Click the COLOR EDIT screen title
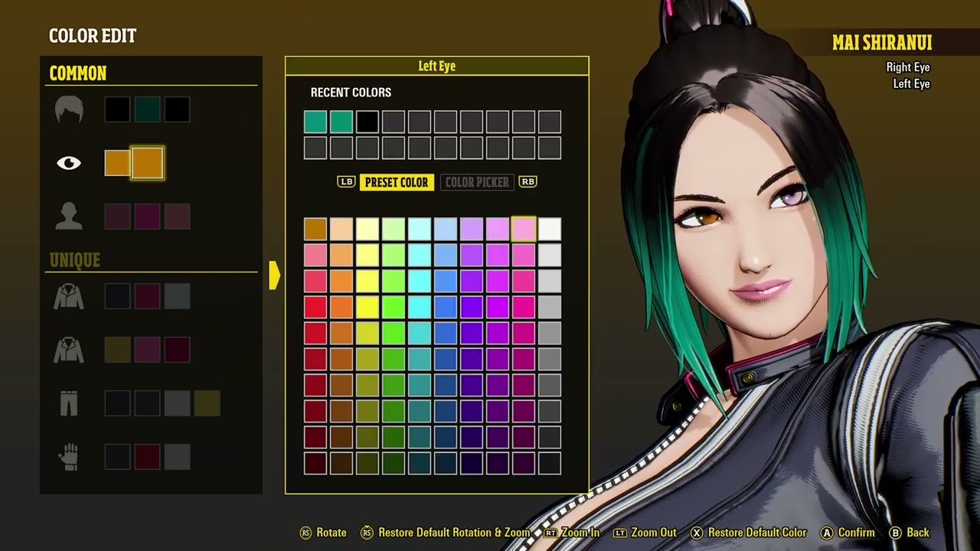This screenshot has height=551, width=980. coord(93,36)
